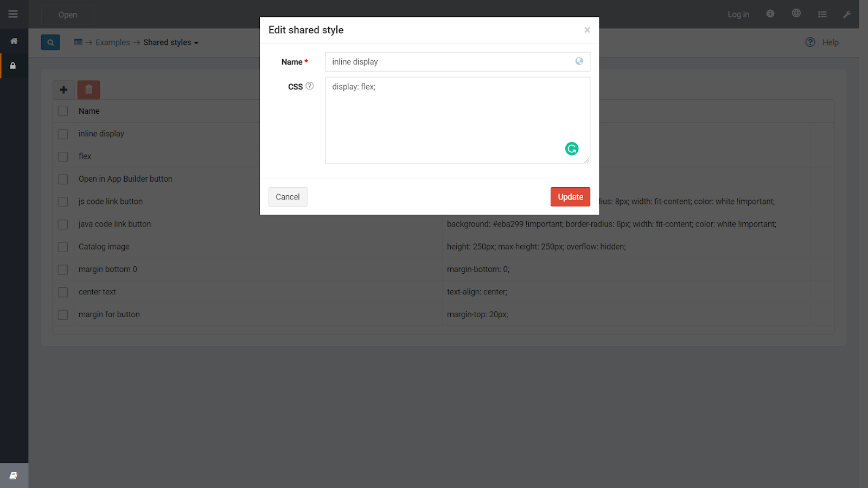Select 'java code link button' row name
This screenshot has height=488, width=868.
click(x=115, y=224)
